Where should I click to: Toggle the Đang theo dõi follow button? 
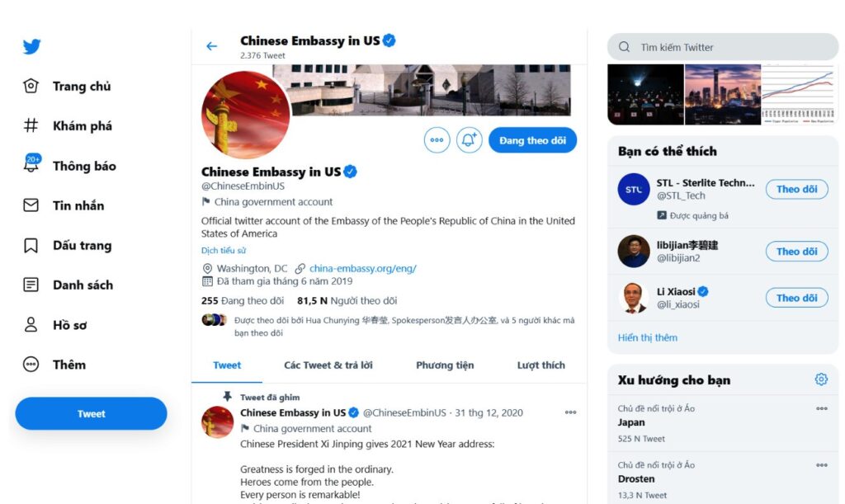click(532, 140)
